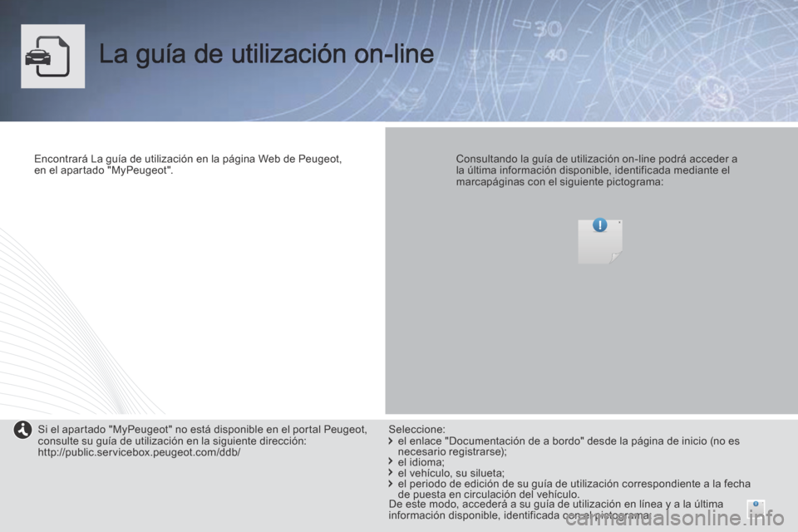Click line "necesario registrarse);"

click(x=452, y=451)
